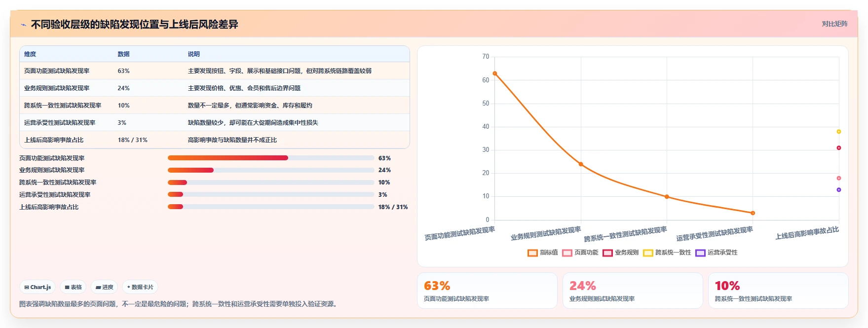Image resolution: width=868 pixels, height=328 pixels.
Task: Click the y-axis value 70
Action: pos(486,57)
